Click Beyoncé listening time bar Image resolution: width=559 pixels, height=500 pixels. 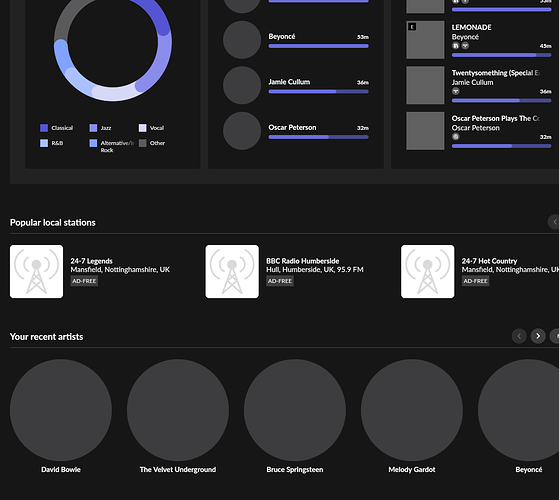click(x=318, y=46)
